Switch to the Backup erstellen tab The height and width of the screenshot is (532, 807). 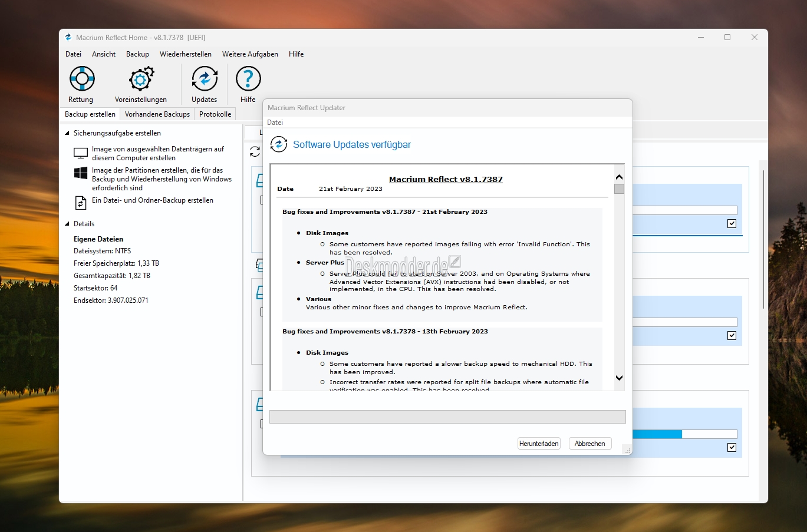pyautogui.click(x=90, y=114)
